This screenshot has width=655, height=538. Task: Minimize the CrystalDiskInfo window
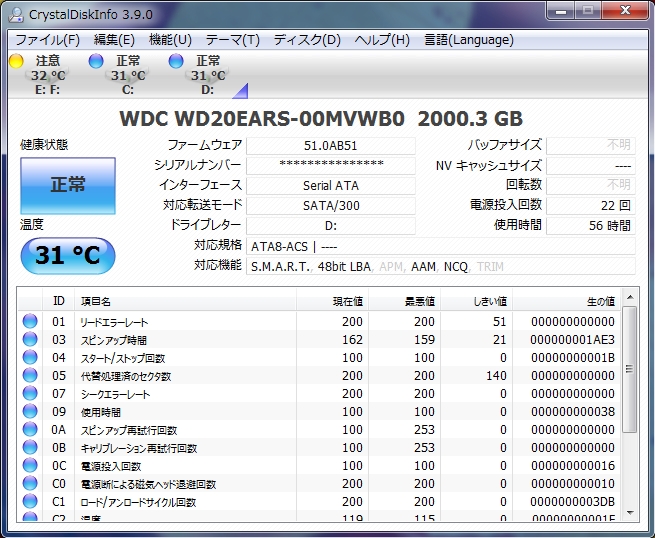(561, 11)
